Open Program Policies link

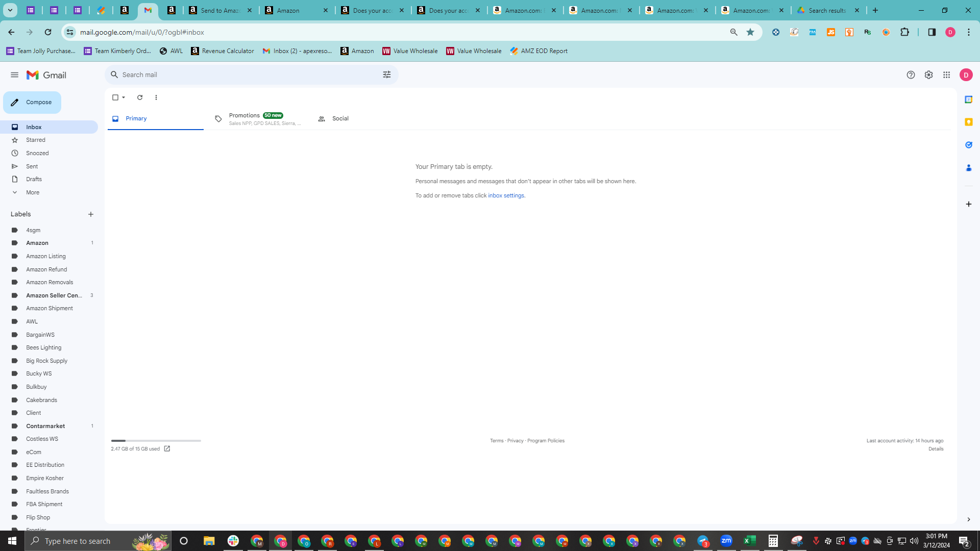546,441
